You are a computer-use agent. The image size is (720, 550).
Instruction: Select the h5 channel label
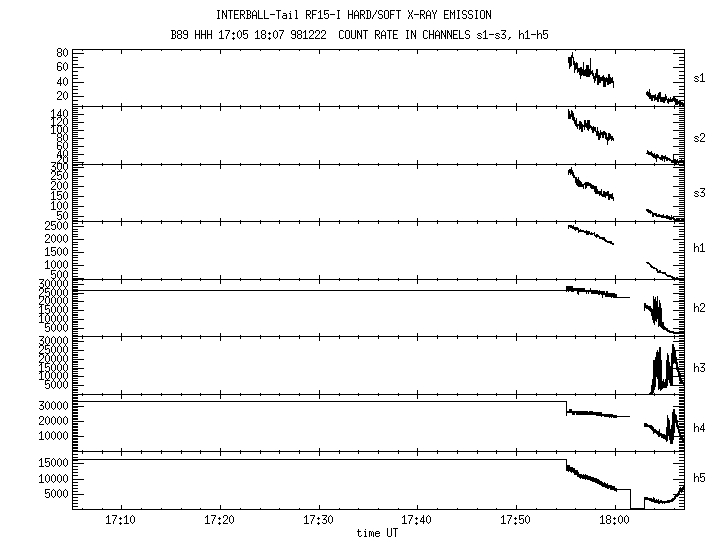pyautogui.click(x=702, y=478)
